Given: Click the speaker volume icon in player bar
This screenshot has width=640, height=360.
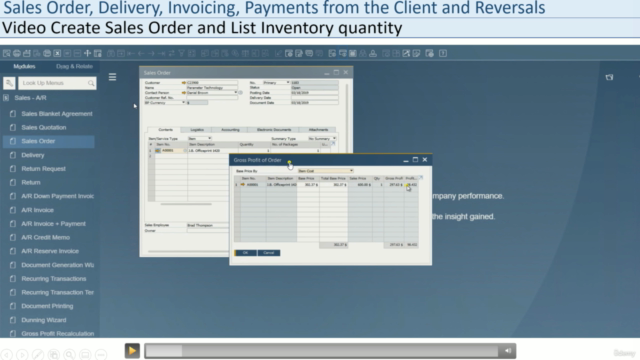Looking at the screenshot, I should (508, 351).
